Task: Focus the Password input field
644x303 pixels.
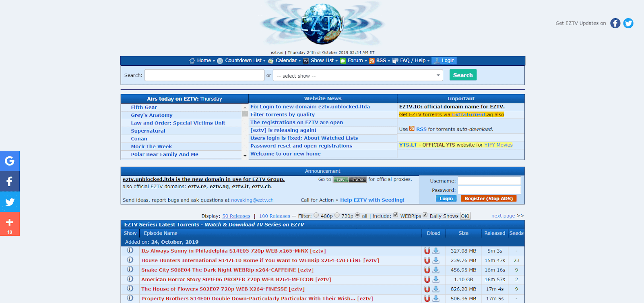Action: click(489, 190)
